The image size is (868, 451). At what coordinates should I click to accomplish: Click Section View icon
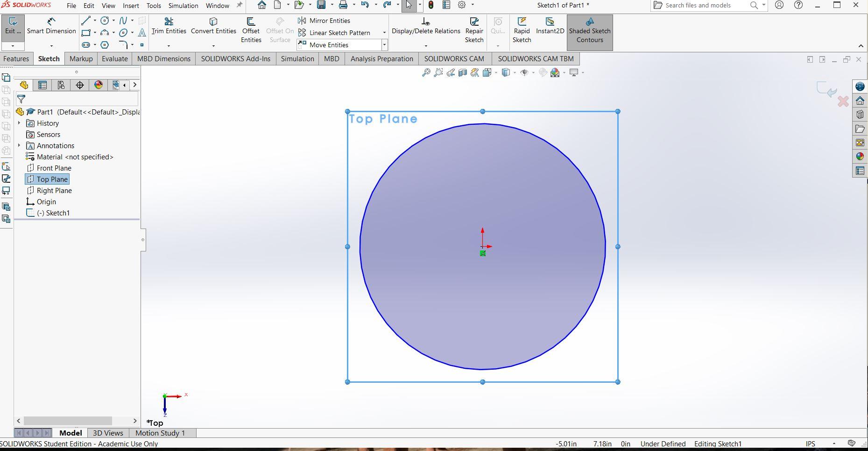point(463,72)
